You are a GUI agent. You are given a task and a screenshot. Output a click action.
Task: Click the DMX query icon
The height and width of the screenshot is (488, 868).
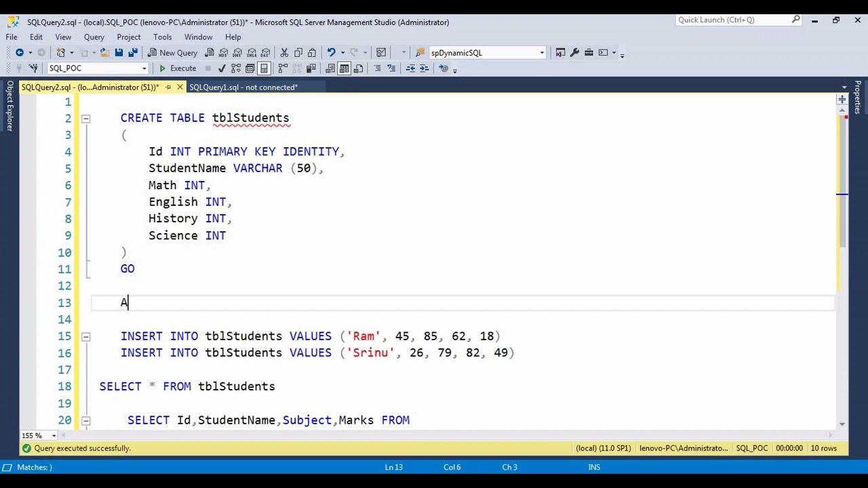point(237,52)
